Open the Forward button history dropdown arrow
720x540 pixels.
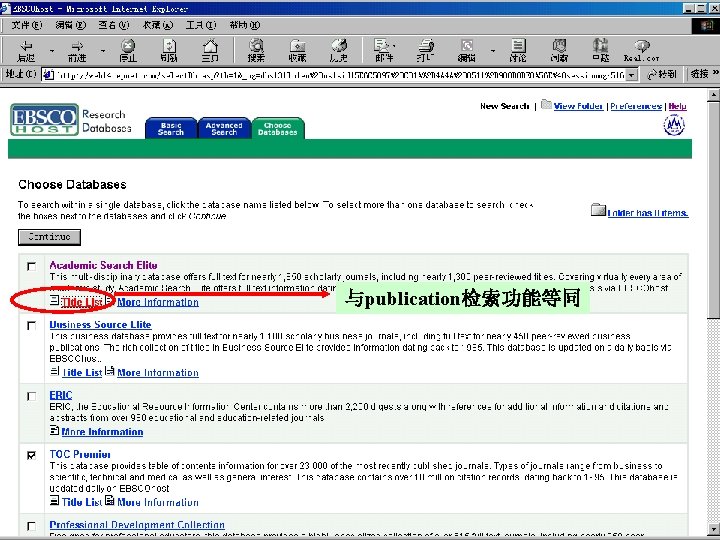click(103, 51)
